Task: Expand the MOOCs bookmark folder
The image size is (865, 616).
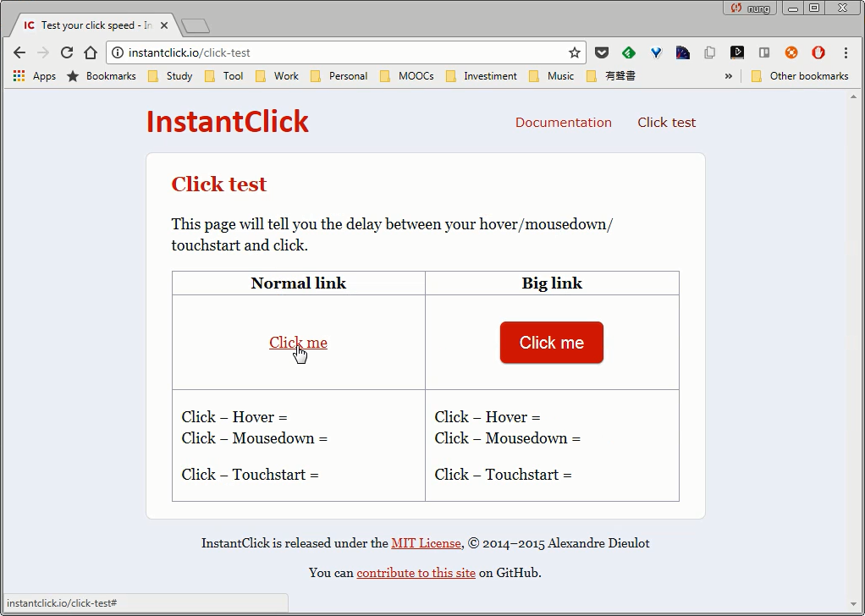Action: pyautogui.click(x=407, y=76)
